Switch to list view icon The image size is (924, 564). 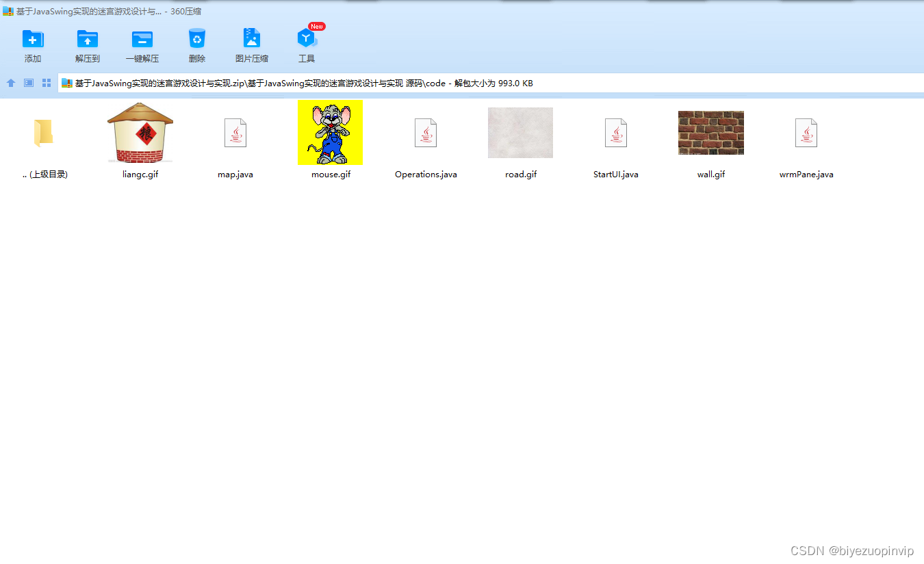pos(29,83)
